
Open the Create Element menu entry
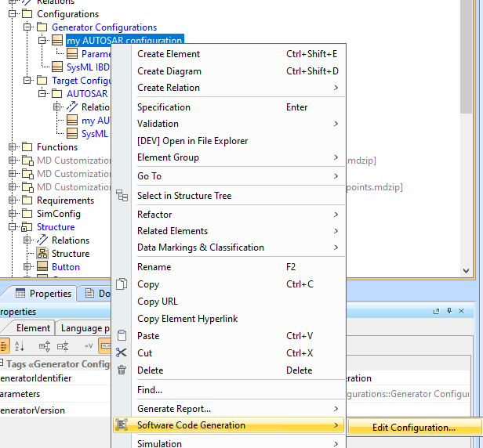pyautogui.click(x=169, y=54)
